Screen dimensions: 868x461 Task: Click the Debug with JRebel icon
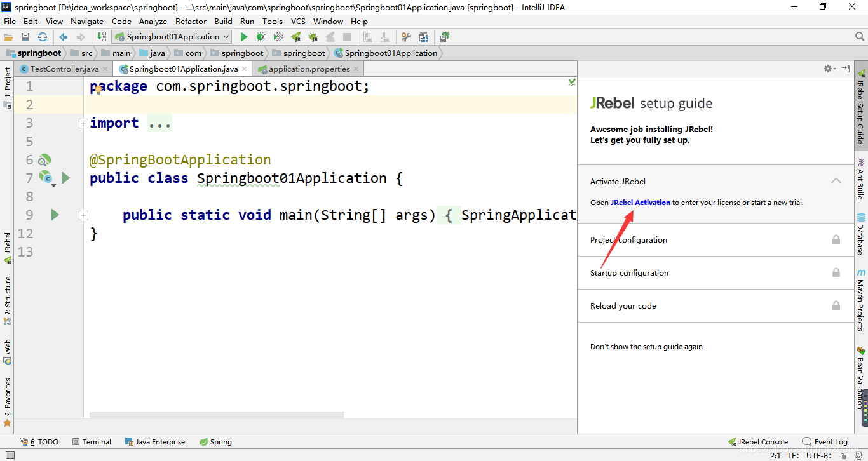pyautogui.click(x=313, y=37)
